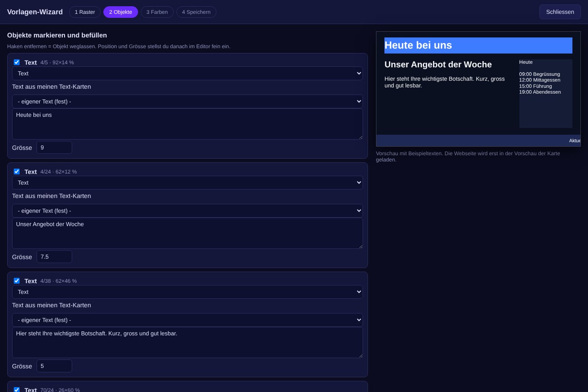
Task: Click the caption 'Vorschau mit Beispieltexten' below the preview
Action: pyautogui.click(x=468, y=157)
